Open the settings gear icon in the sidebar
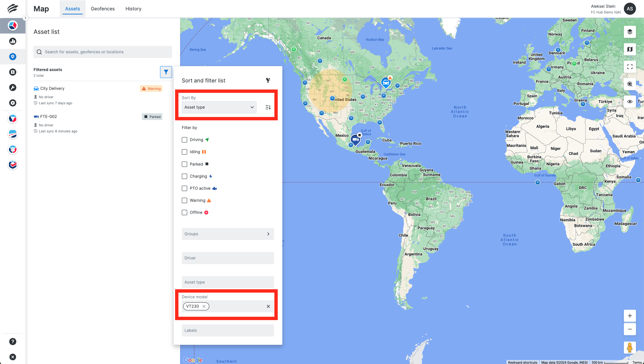This screenshot has width=644, height=364. tap(13, 103)
